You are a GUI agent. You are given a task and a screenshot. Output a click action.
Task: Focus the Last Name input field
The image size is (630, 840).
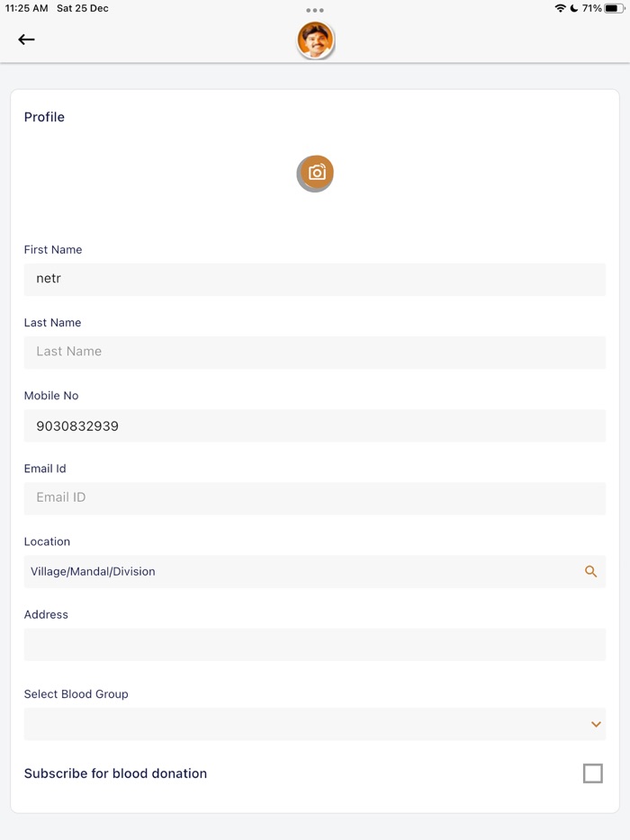(x=315, y=352)
